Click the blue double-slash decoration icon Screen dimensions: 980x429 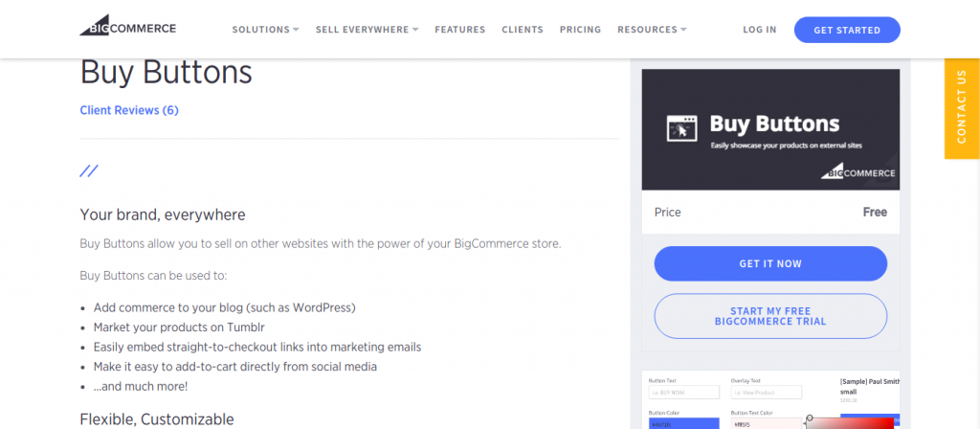point(89,171)
